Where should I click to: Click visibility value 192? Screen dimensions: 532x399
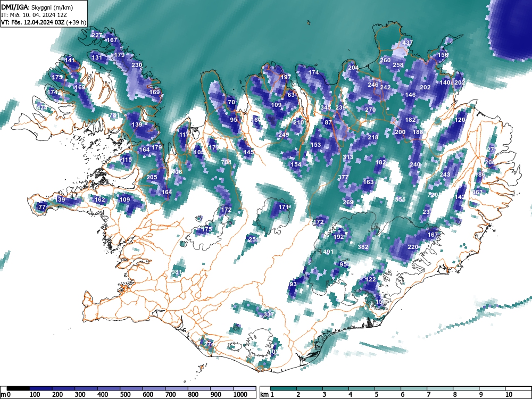click(x=338, y=237)
